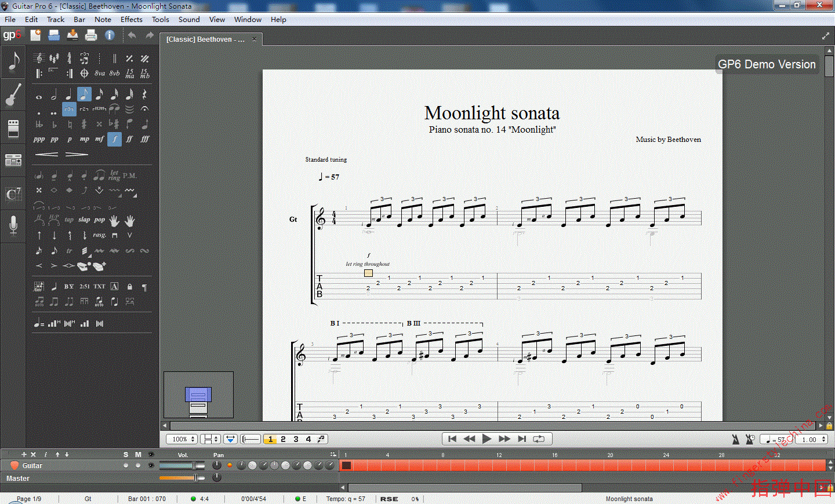Toggle the count-in metronome clock icon
Screen dimensions: 835x504
[x=750, y=440]
